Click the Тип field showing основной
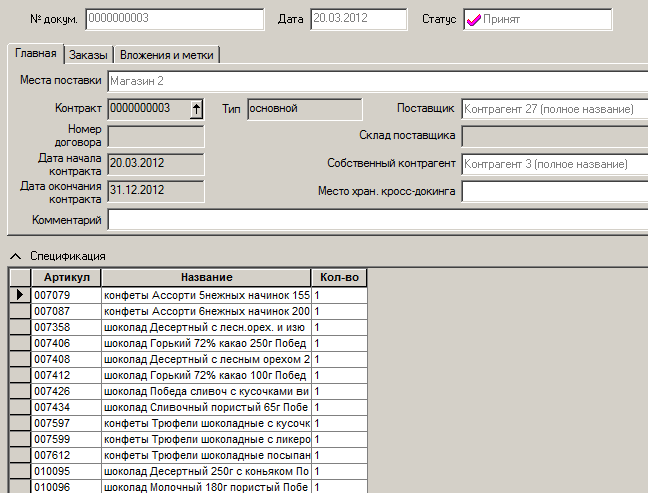The image size is (648, 493). pyautogui.click(x=305, y=109)
